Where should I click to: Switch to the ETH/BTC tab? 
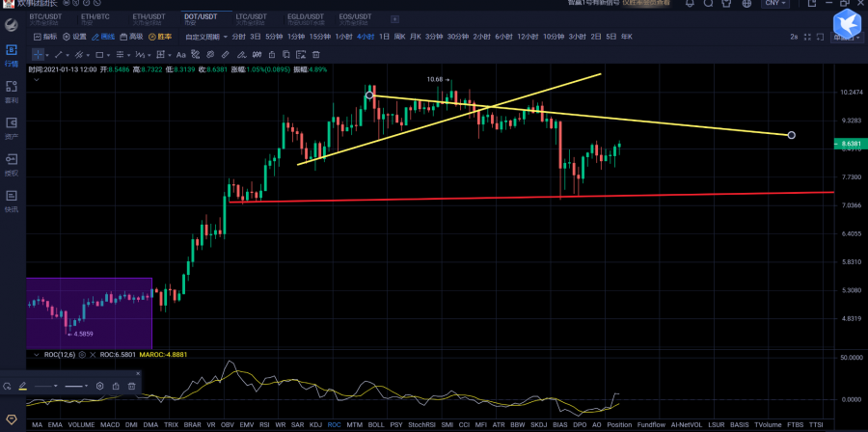click(95, 19)
